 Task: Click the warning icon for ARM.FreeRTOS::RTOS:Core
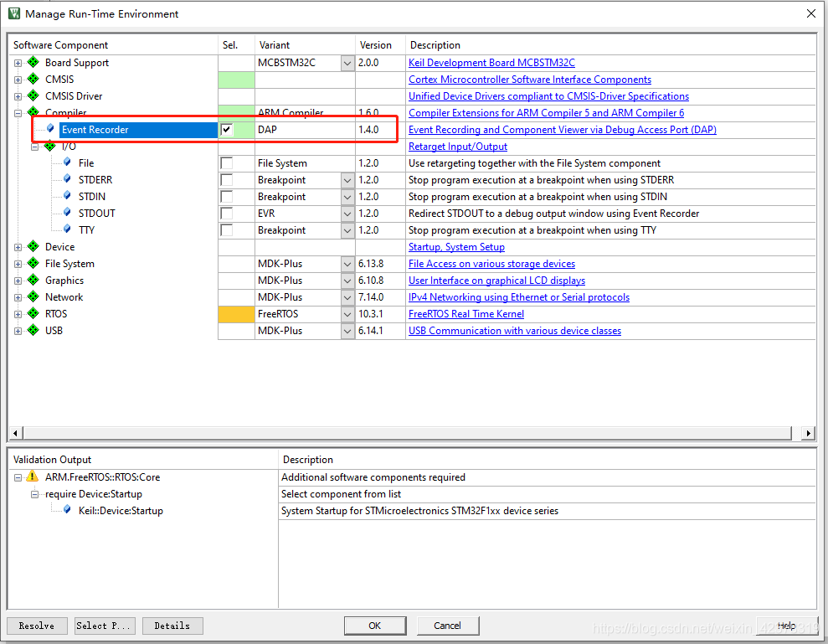tap(32, 476)
